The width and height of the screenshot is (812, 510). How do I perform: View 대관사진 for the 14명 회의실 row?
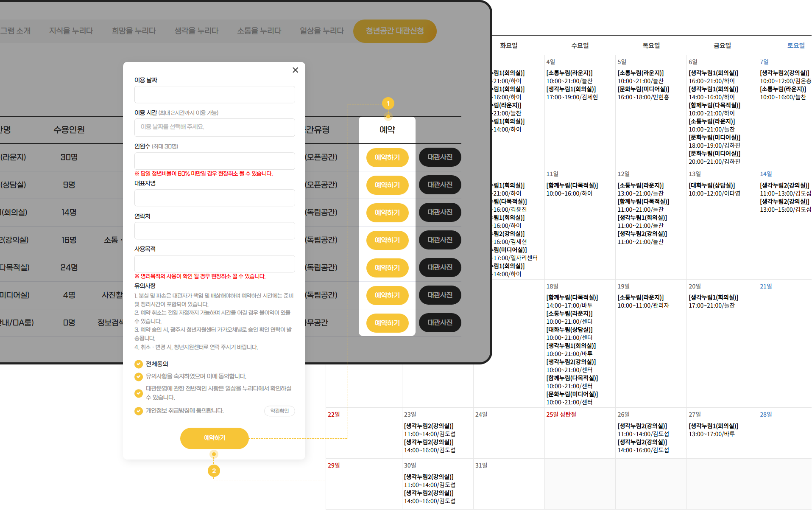point(440,212)
